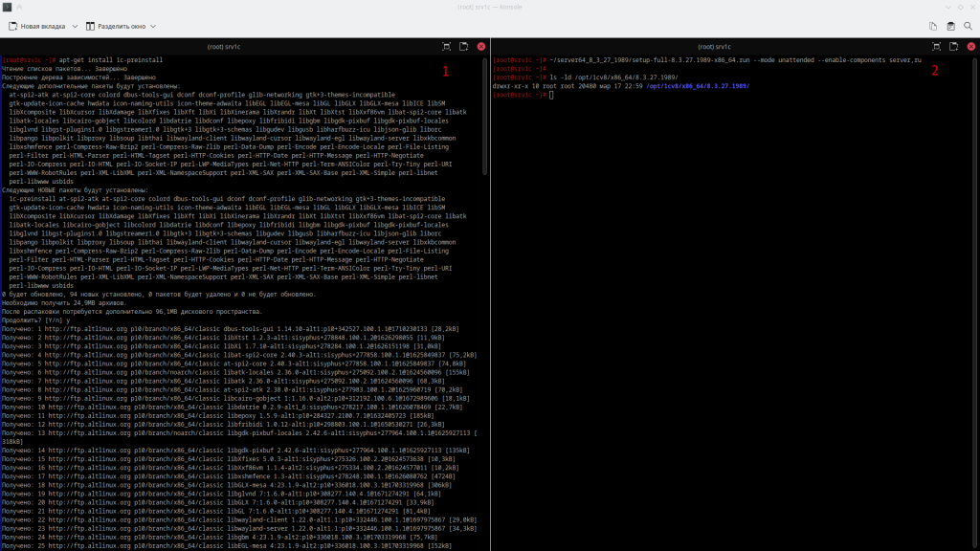The width and height of the screenshot is (980, 551).
Task: Open the Find magnifier in the toolbar
Action: 968,26
